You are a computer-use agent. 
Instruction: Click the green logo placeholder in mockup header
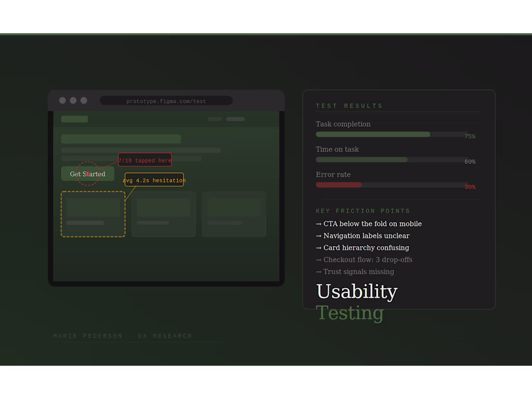74,119
